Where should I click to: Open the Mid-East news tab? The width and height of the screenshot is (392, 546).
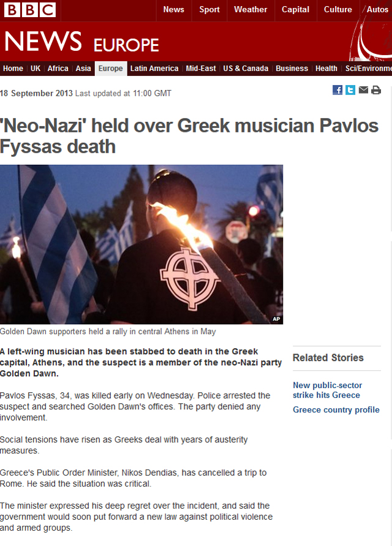[200, 69]
